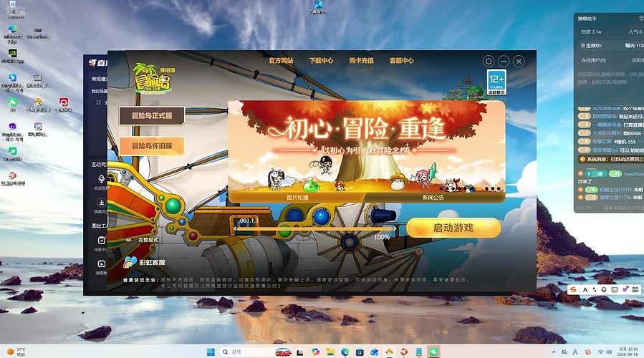
Task: Click the Sogou S input method icon
Action: pyautogui.click(x=574, y=289)
